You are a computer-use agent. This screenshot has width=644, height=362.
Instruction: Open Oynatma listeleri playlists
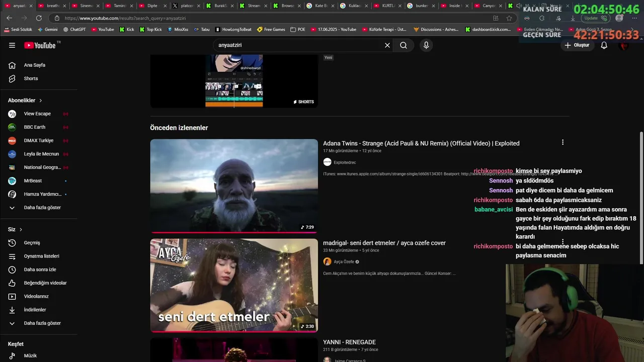[x=39, y=256]
